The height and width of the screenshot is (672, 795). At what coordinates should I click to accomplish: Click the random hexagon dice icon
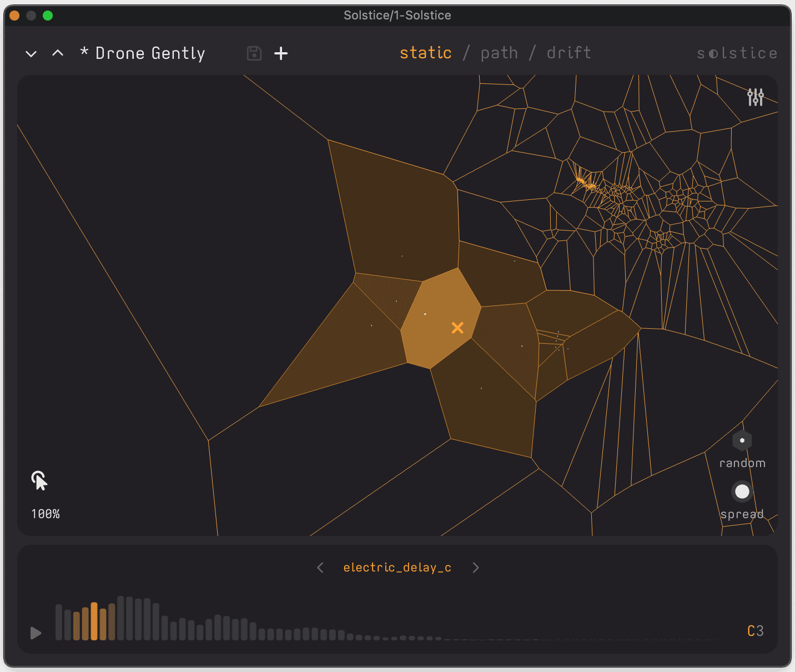click(x=742, y=440)
